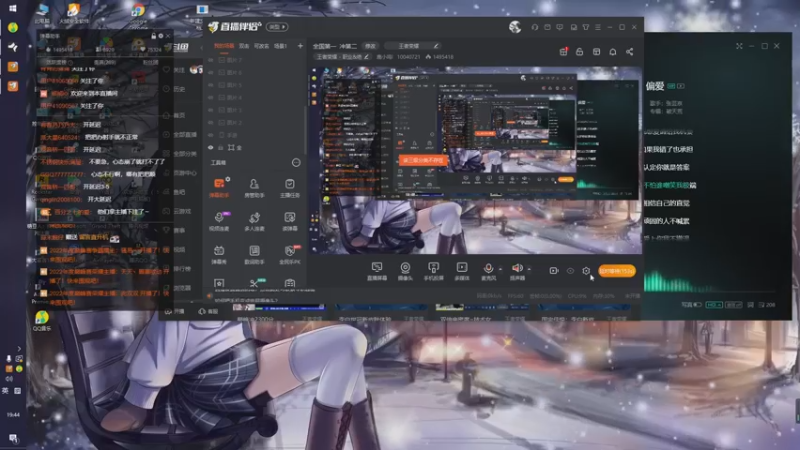Share the stream via share icon
800x450 pixels.
pos(630,52)
